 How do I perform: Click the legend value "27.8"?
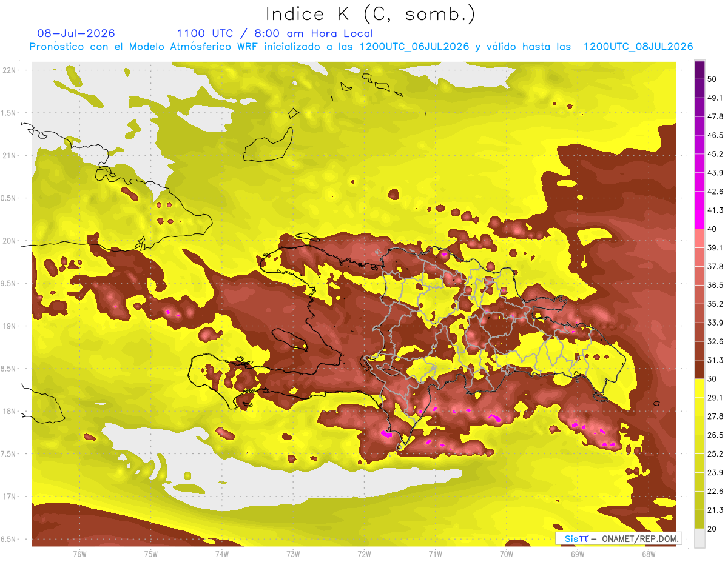point(715,416)
